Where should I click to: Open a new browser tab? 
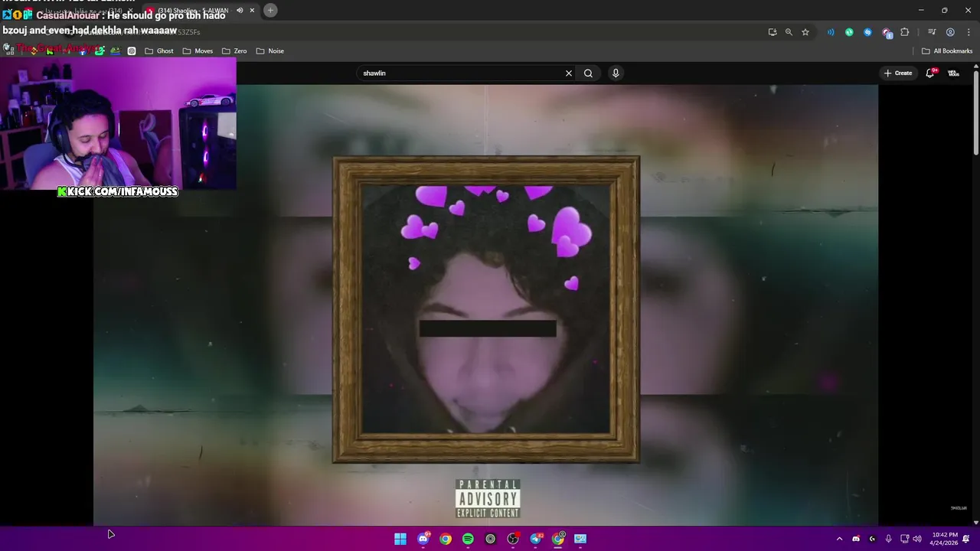point(270,11)
